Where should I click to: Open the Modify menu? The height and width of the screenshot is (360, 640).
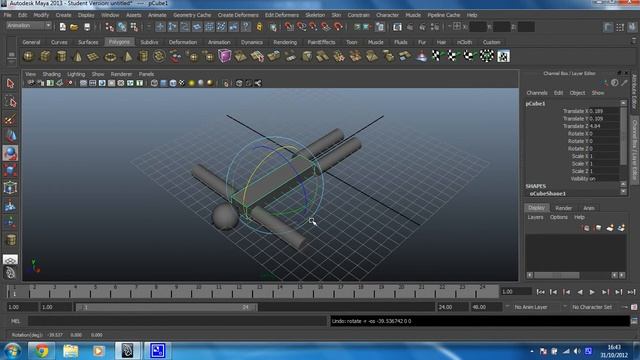(41, 15)
